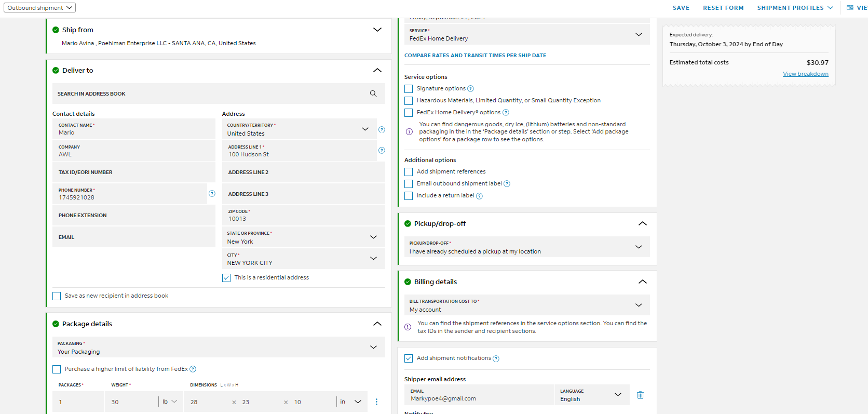868x414 pixels.
Task: Open the View breakdown link
Action: [806, 74]
